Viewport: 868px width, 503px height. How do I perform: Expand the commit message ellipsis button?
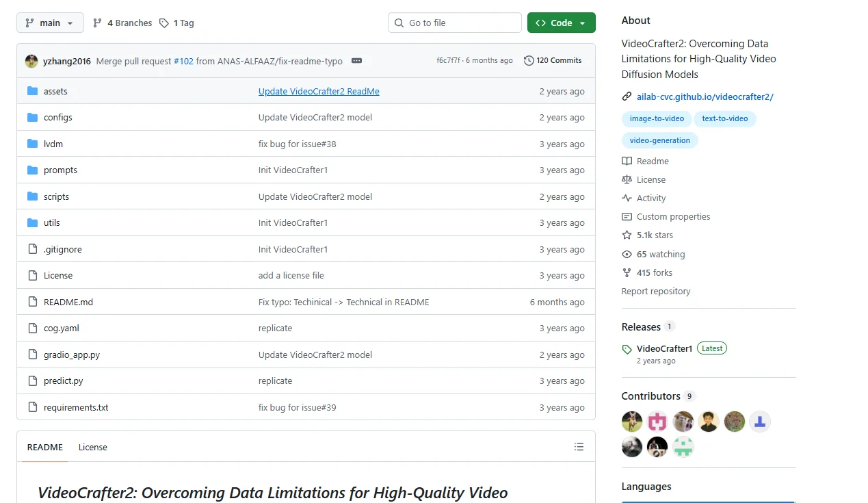pos(356,61)
